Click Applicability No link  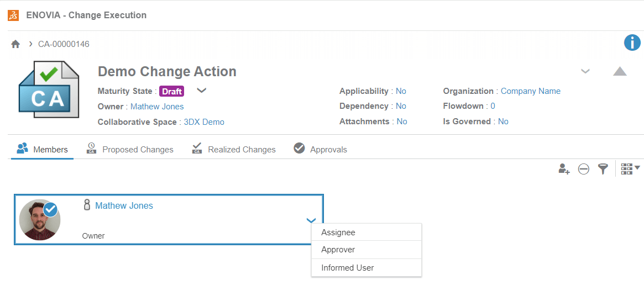(x=401, y=91)
